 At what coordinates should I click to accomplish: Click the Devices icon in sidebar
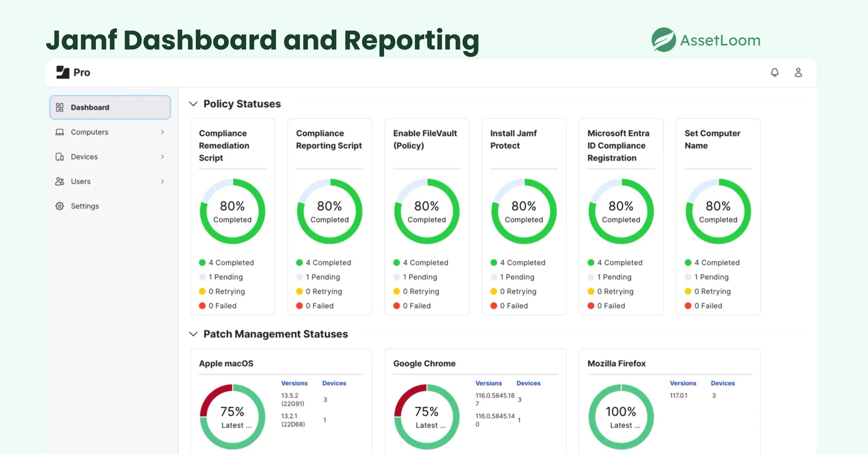click(x=60, y=157)
